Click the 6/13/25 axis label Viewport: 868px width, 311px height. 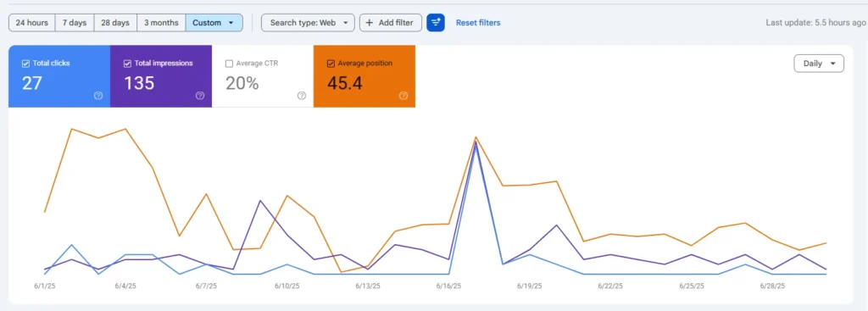tap(368, 286)
